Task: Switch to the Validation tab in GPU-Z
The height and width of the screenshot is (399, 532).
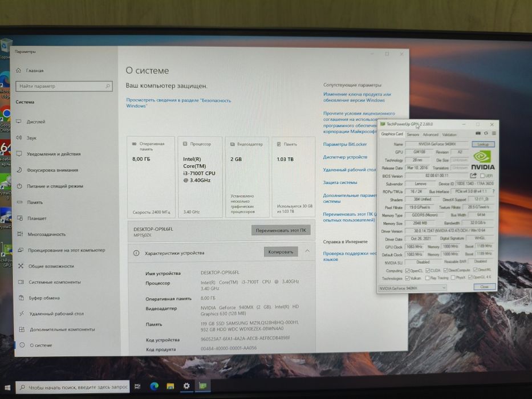Action: tap(449, 135)
